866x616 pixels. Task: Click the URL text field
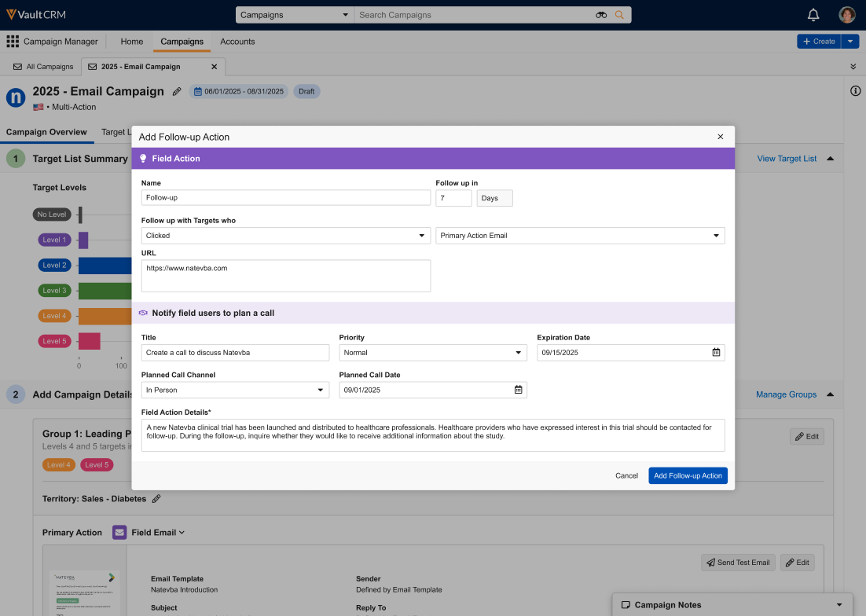tap(286, 276)
